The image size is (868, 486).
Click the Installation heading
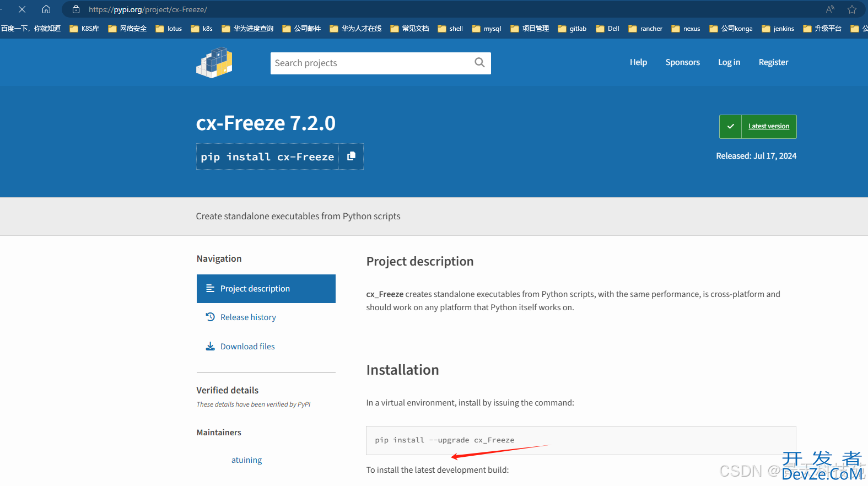[x=403, y=370]
